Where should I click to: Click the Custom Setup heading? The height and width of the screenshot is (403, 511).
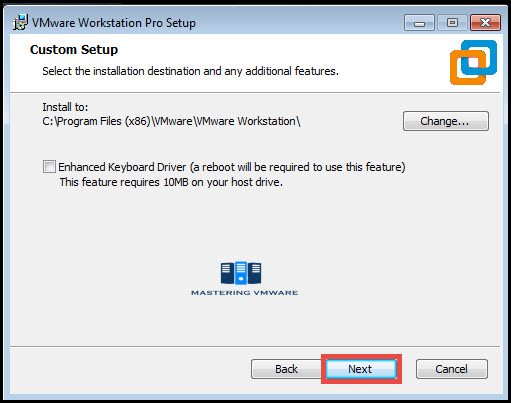pyautogui.click(x=74, y=50)
